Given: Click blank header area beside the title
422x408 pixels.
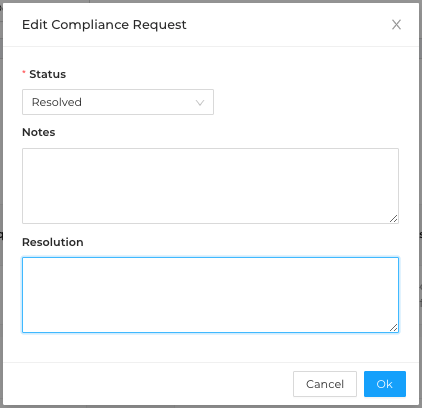Looking at the screenshot, I should (287, 25).
